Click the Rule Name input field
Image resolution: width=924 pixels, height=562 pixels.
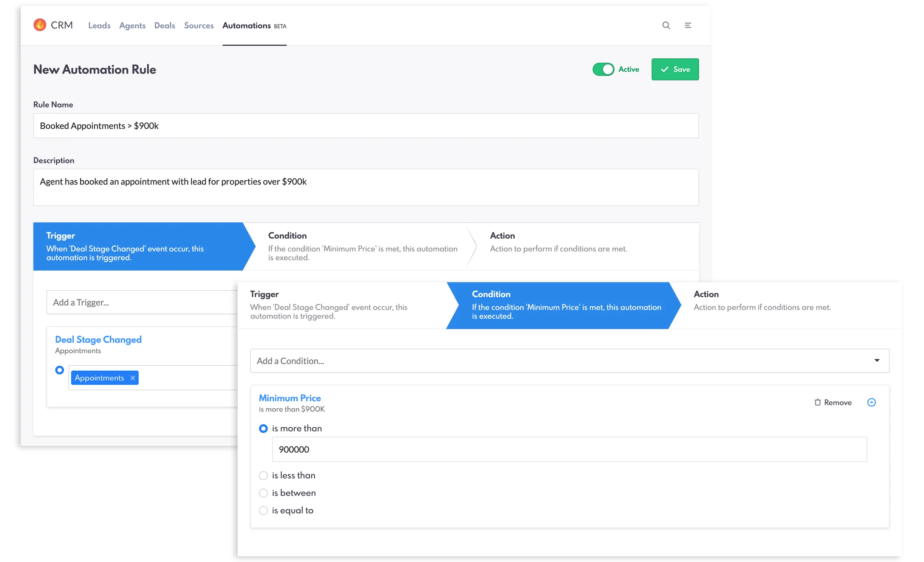pos(366,126)
